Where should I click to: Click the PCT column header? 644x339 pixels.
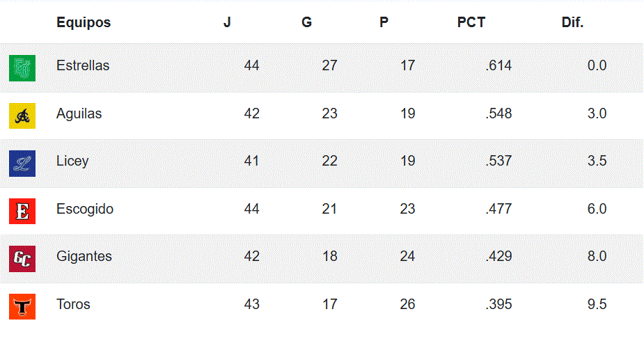click(471, 22)
